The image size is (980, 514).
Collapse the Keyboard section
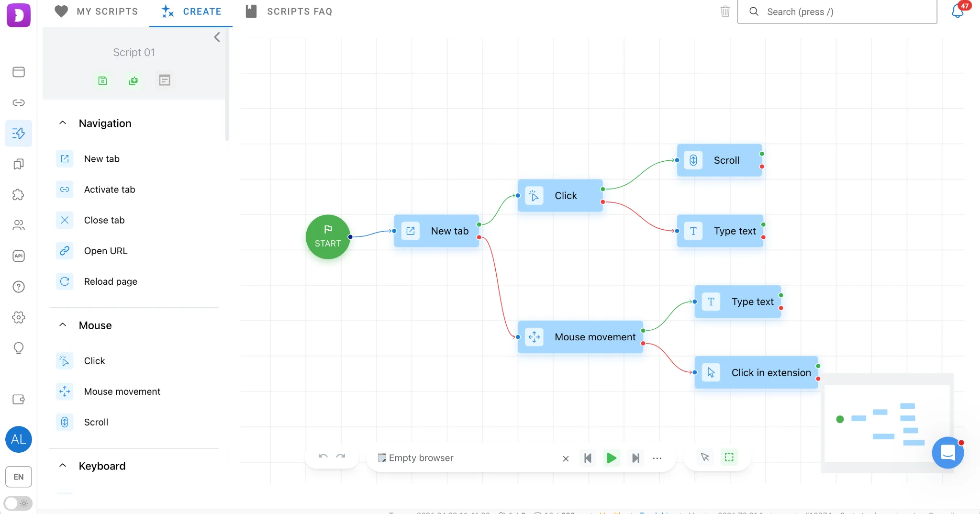(x=63, y=466)
